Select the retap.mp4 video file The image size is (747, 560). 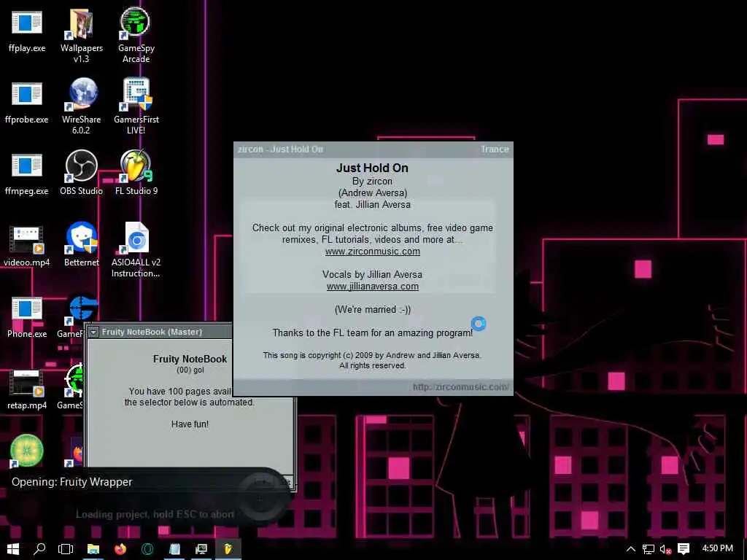tap(27, 389)
